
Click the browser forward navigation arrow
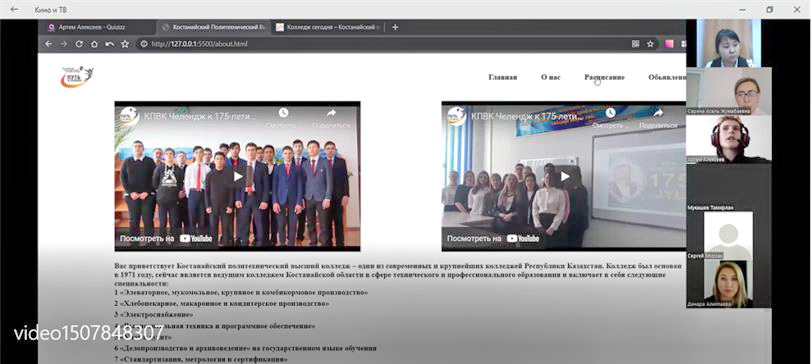tap(63, 44)
